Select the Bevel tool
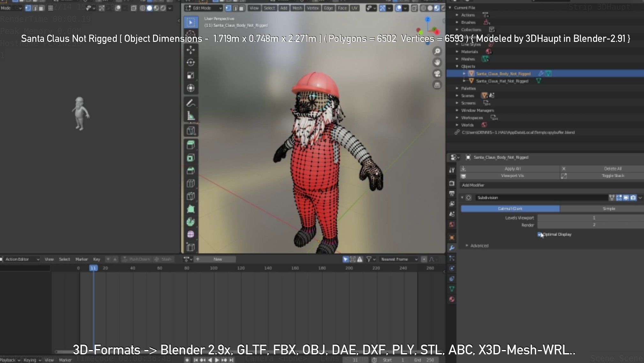This screenshot has width=644, height=363. [191, 171]
